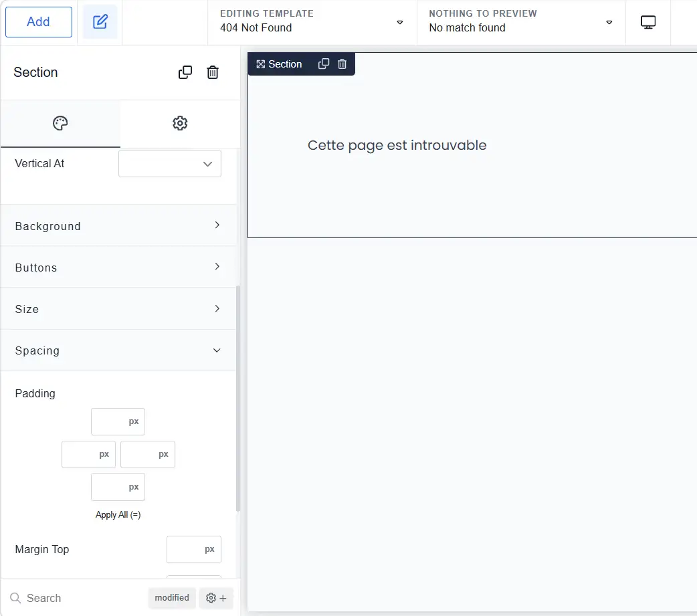Screen dimensions: 697x616
Task: Switch desktop device preview icon
Action: [648, 22]
